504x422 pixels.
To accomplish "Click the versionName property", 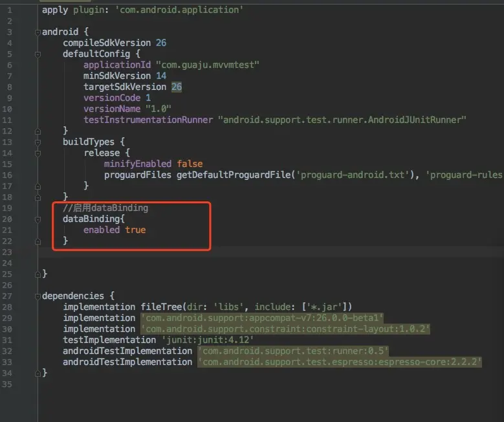I will click(112, 109).
